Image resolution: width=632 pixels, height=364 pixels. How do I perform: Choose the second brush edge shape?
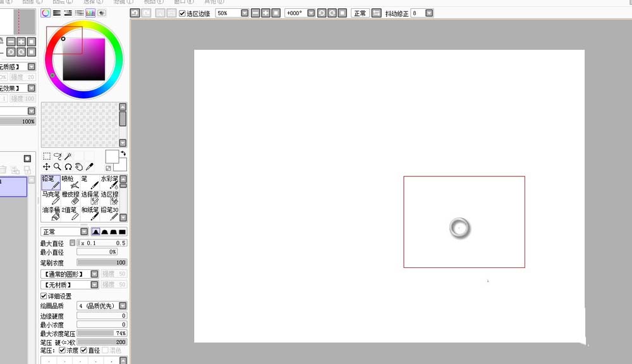tap(104, 232)
